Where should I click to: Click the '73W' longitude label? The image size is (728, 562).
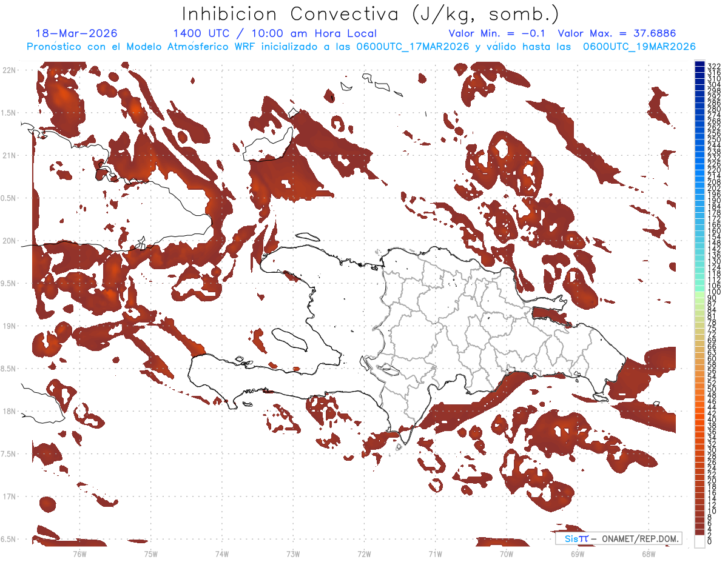293,554
